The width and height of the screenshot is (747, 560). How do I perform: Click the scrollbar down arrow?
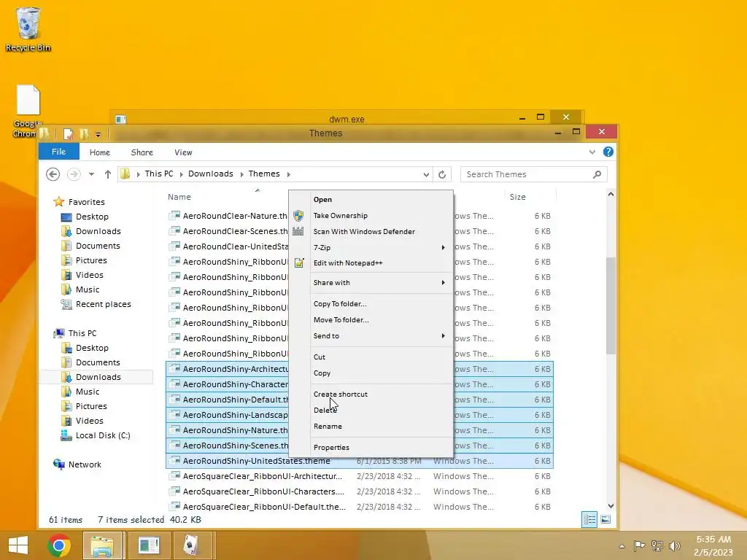611,506
